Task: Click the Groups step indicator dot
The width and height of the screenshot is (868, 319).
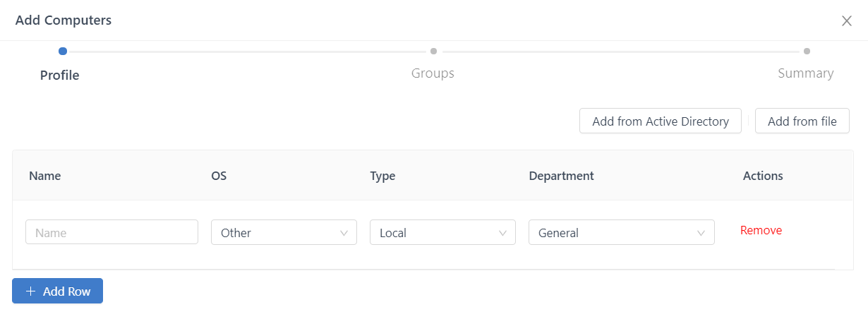Action: coord(433,51)
